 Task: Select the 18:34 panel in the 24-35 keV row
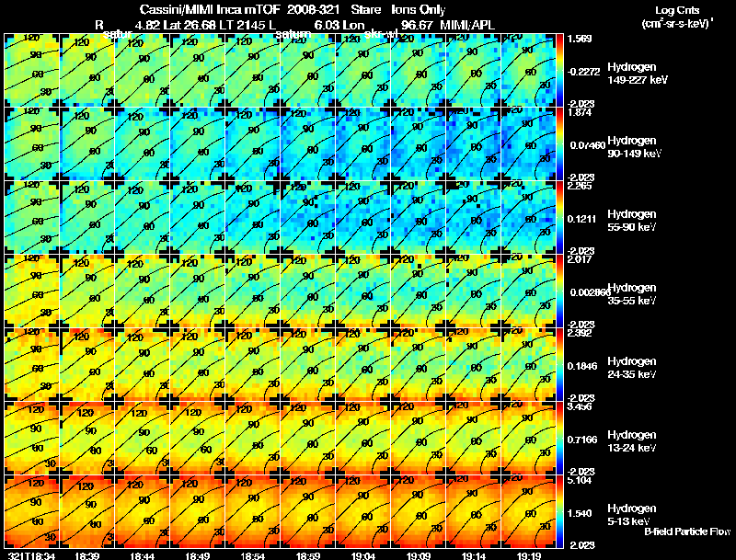tap(31, 365)
